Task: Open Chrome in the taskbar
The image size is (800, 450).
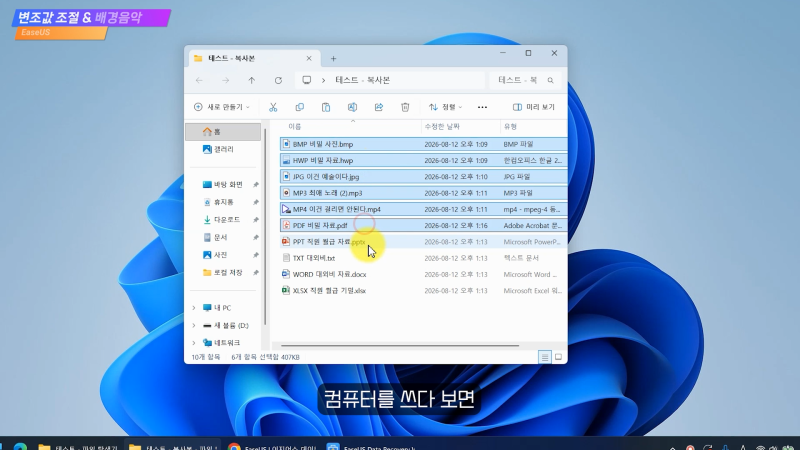Action: (234, 447)
